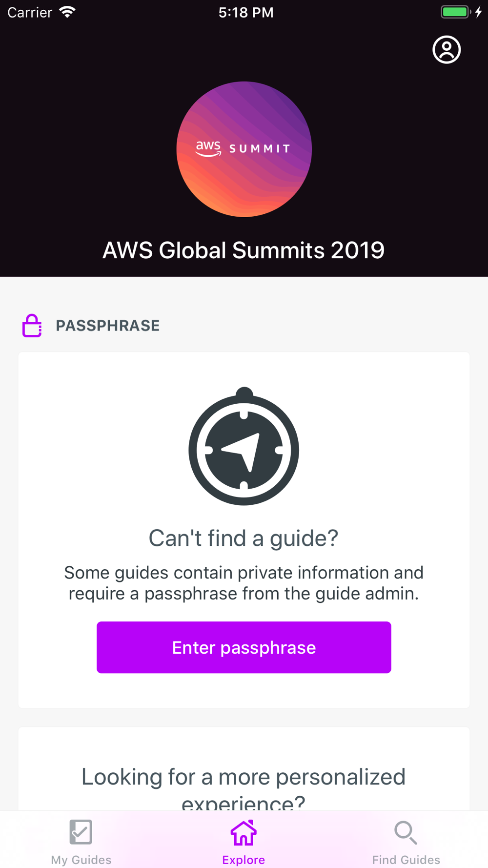
Task: Click the Can't find a guide heading
Action: [x=244, y=538]
